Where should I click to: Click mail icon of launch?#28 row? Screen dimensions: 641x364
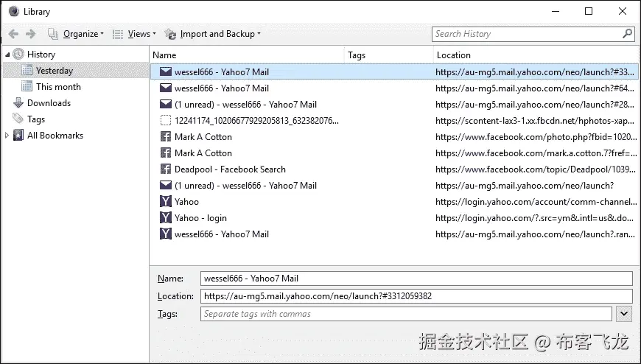click(x=166, y=105)
